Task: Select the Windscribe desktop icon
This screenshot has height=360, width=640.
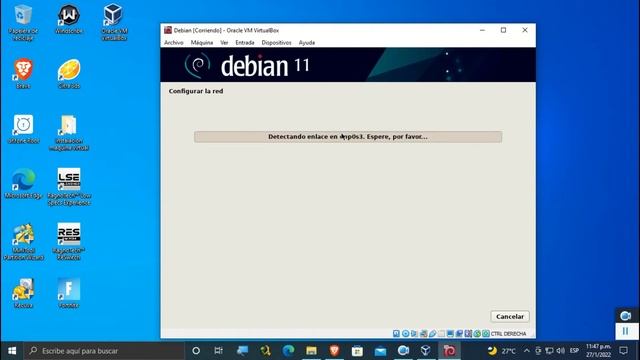Action: coord(69,19)
